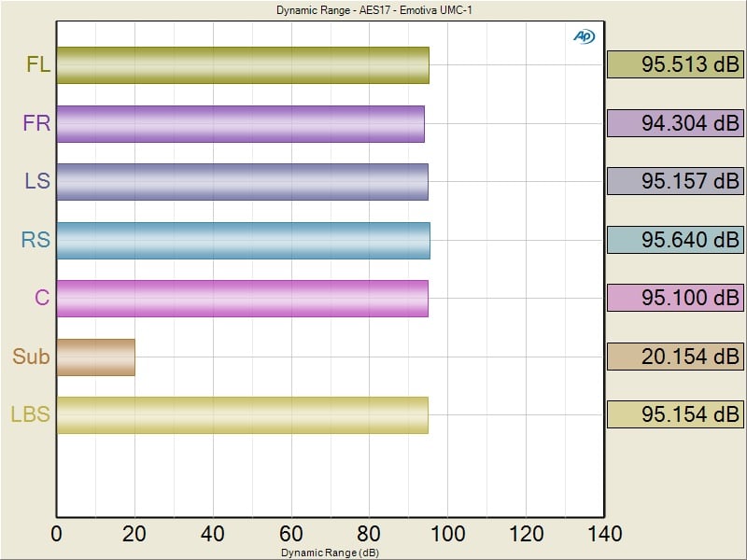The width and height of the screenshot is (747, 560).
Task: Click the Sub channel label
Action: coord(31,357)
